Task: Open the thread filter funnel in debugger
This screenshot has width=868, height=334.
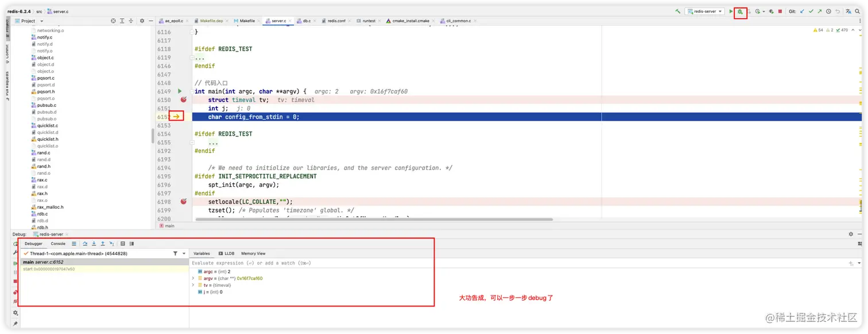Action: pos(176,254)
